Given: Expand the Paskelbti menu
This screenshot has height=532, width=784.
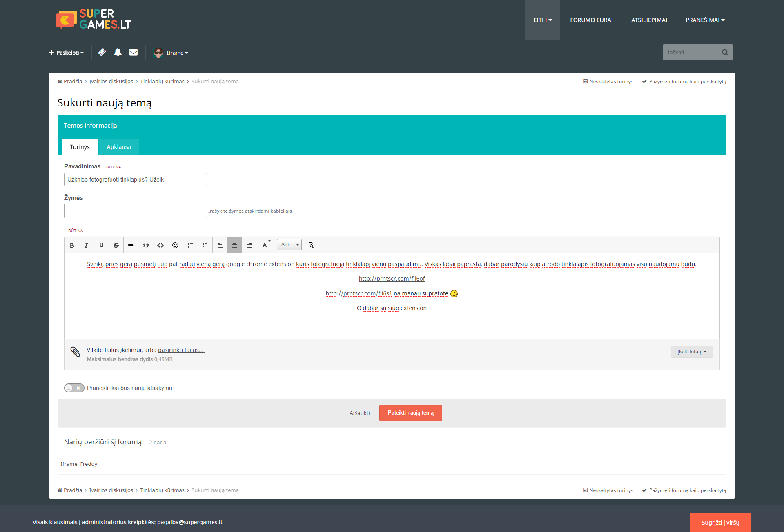Looking at the screenshot, I should coord(67,53).
